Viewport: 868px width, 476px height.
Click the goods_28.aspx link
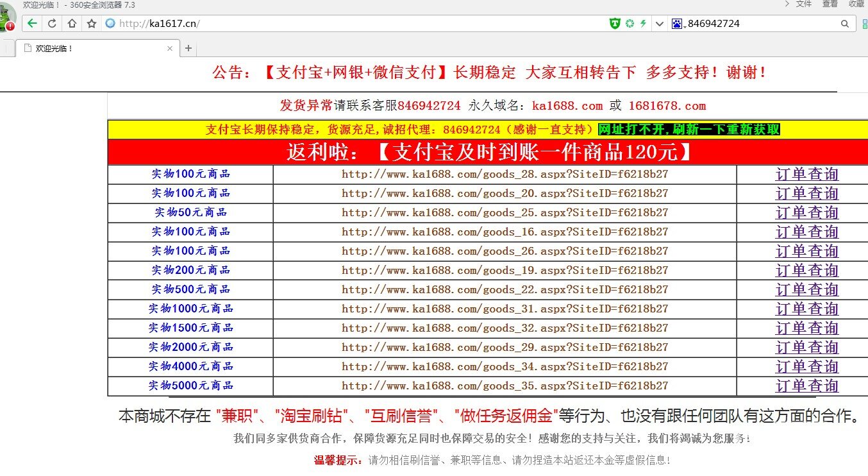tap(505, 174)
